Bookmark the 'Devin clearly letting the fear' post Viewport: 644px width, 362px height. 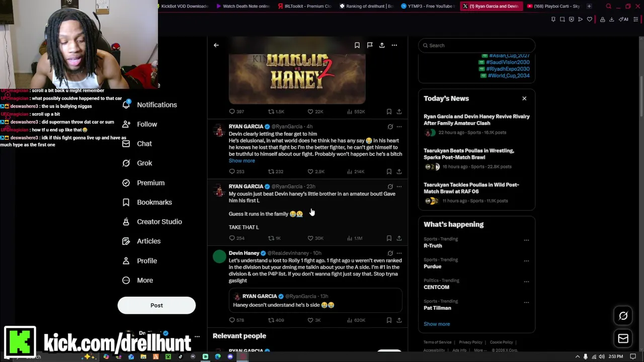pos(389,171)
